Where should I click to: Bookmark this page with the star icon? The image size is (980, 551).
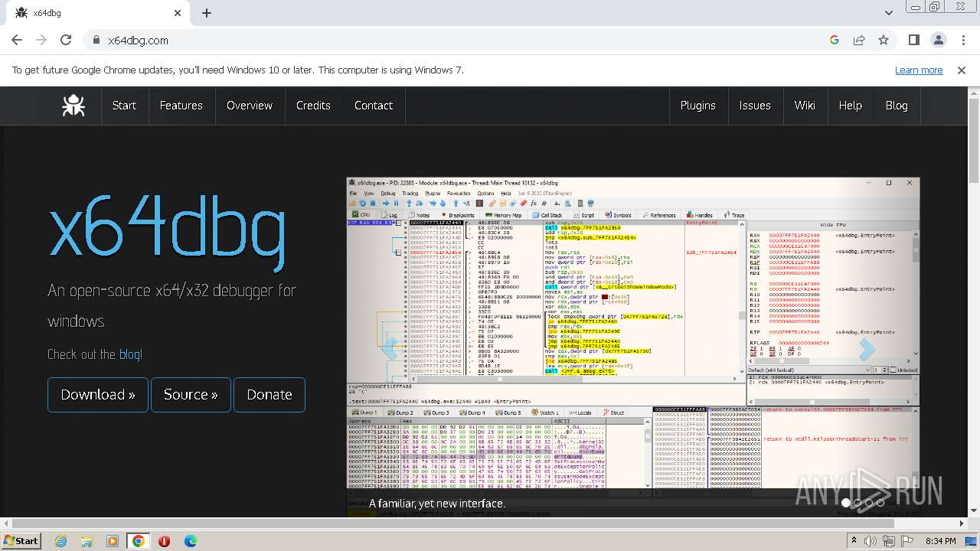(x=884, y=41)
